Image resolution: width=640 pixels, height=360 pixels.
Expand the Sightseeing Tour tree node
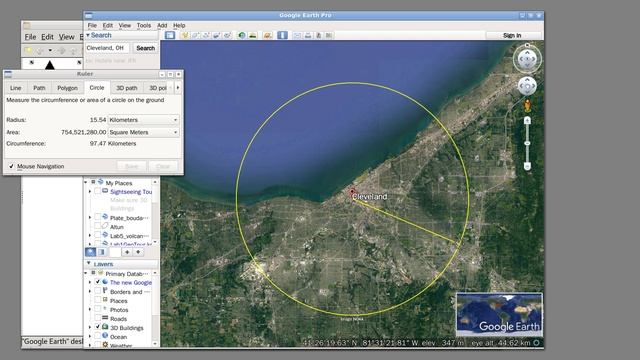[x=90, y=191]
